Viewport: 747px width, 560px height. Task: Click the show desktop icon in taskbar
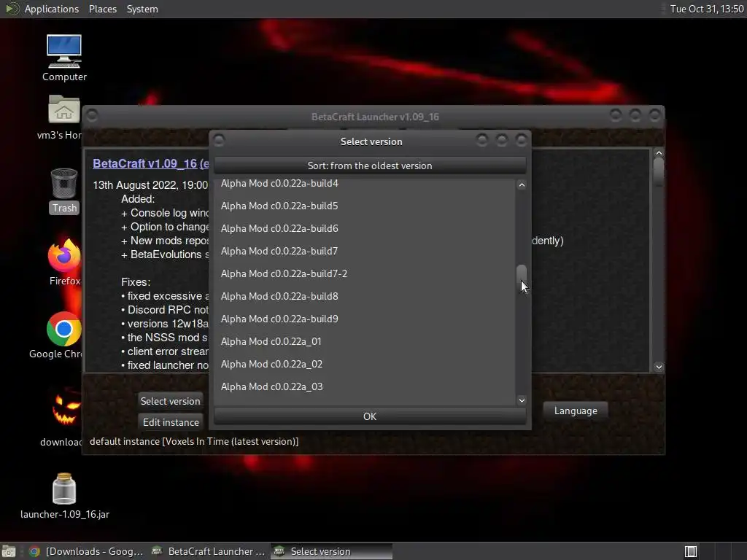point(9,551)
